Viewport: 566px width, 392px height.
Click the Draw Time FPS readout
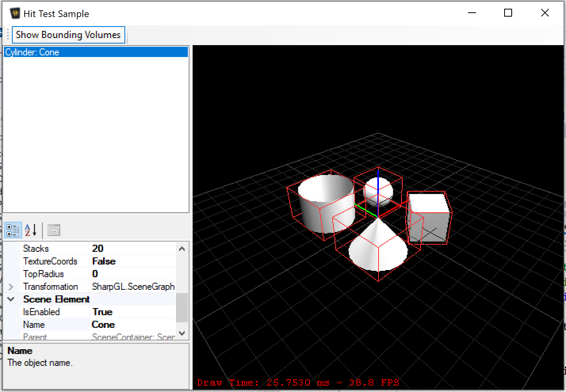tap(298, 382)
